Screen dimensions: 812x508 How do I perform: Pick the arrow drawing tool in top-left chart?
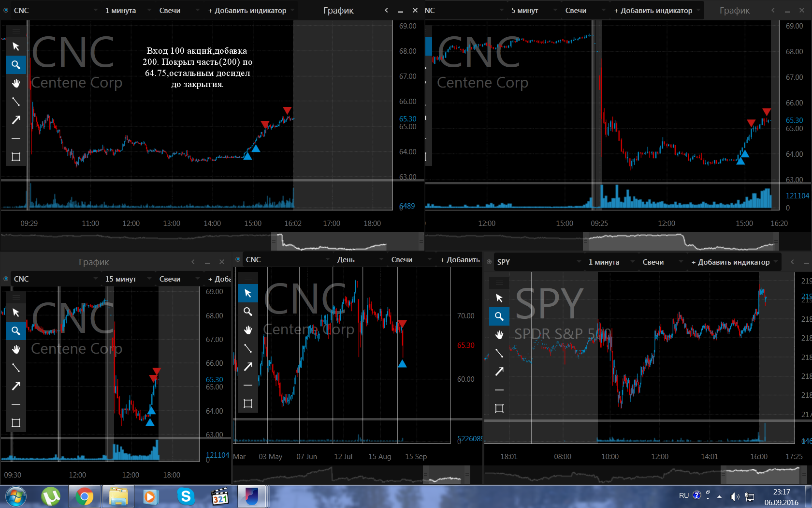pyautogui.click(x=16, y=120)
